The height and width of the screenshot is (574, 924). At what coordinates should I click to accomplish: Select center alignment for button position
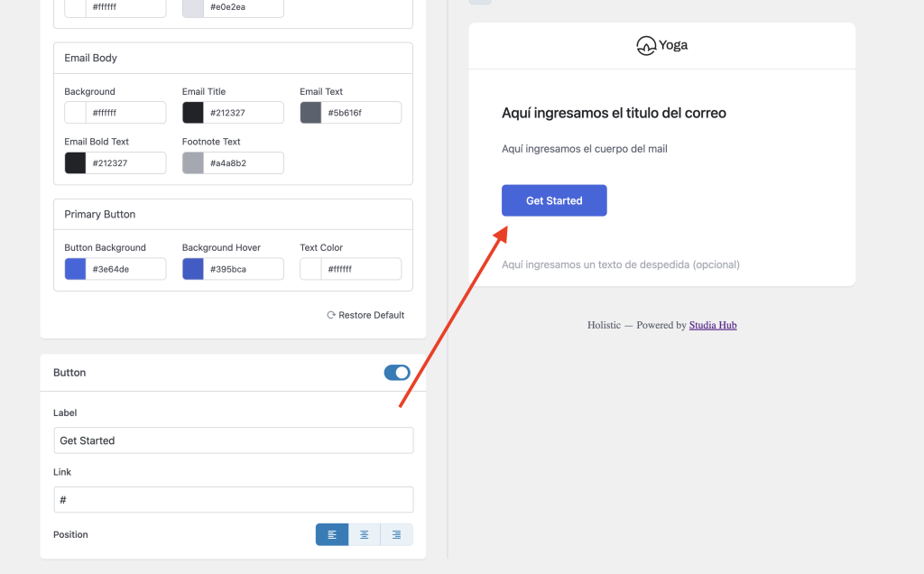coord(365,535)
